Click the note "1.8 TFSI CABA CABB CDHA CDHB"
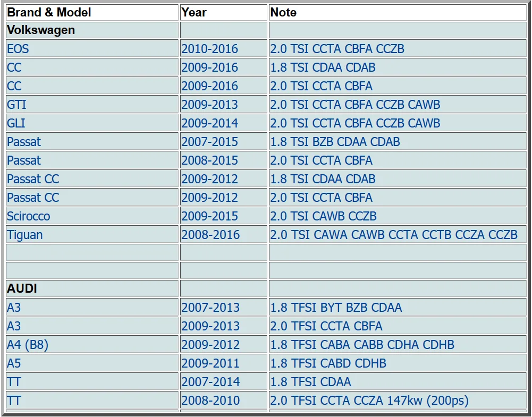Viewport: 532px width, 417px height. pyautogui.click(x=362, y=345)
